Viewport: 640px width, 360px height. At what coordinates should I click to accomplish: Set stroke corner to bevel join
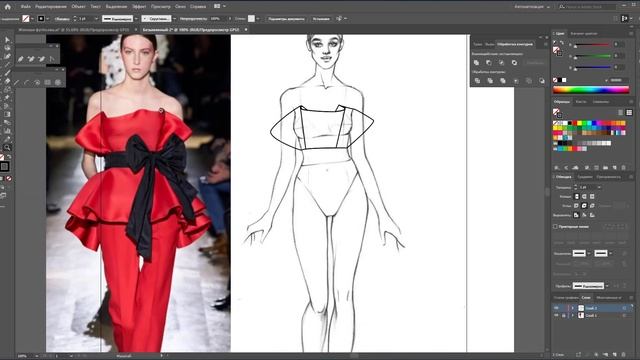pyautogui.click(x=592, y=206)
